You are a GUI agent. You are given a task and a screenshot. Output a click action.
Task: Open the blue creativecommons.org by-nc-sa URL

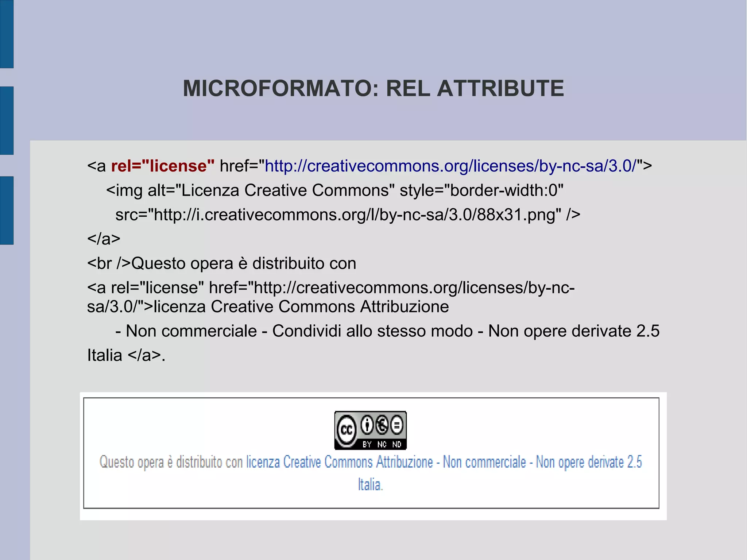[450, 166]
